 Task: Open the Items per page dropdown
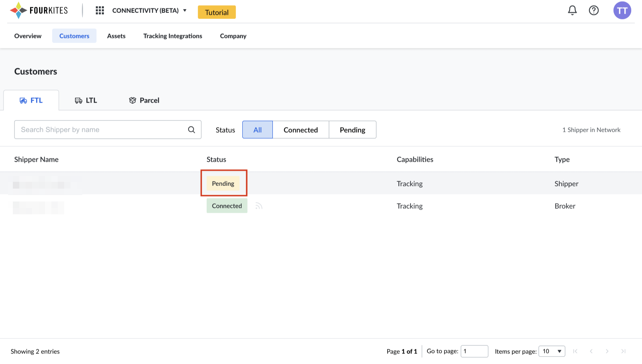(x=552, y=351)
